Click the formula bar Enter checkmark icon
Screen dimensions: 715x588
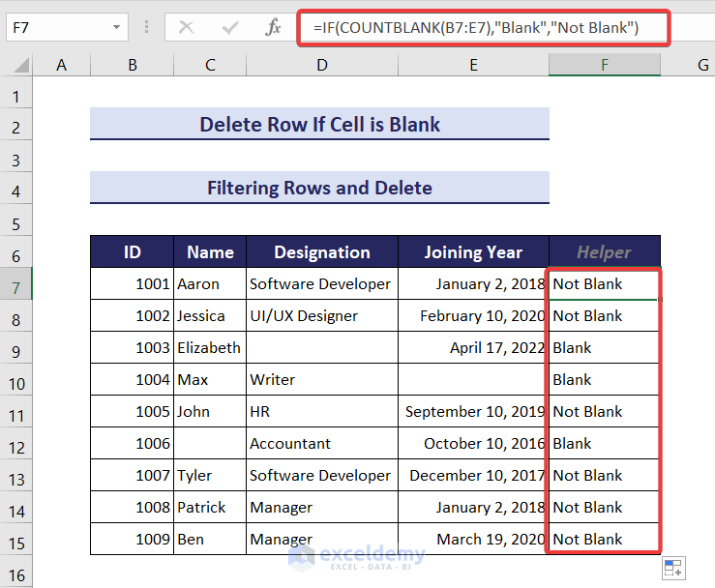[230, 27]
